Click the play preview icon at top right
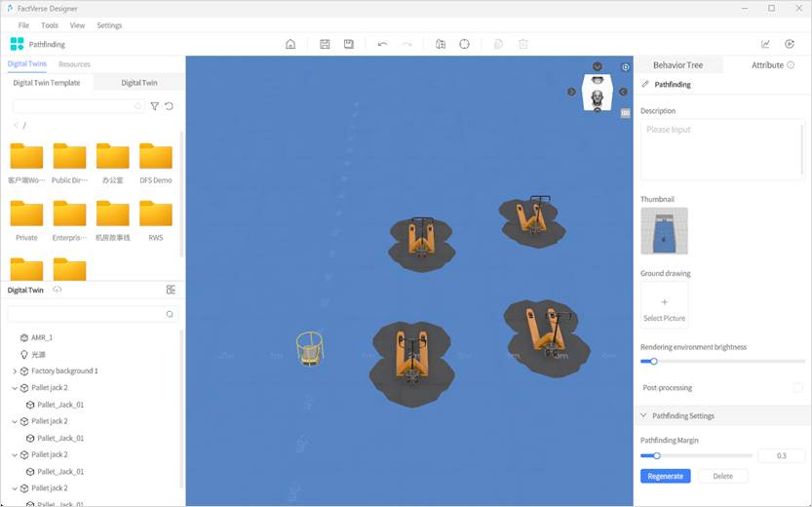Image resolution: width=812 pixels, height=507 pixels. (790, 44)
